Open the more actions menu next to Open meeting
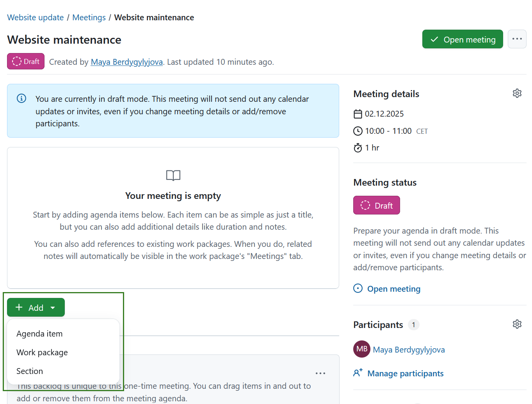The height and width of the screenshot is (404, 532). [517, 39]
